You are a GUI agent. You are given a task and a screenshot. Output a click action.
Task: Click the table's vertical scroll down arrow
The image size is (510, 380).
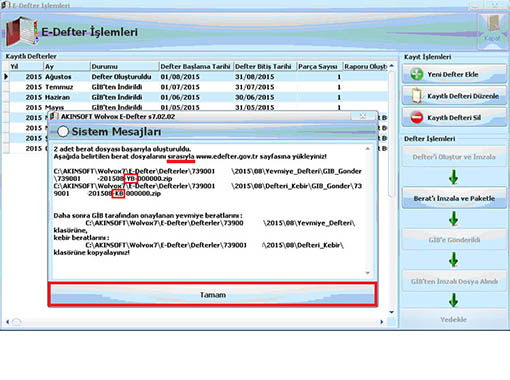392,312
